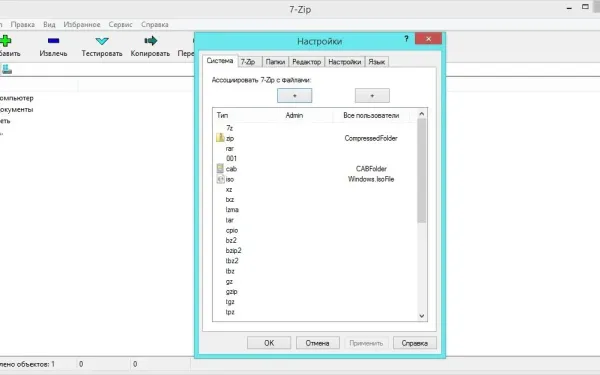
Task: Click the Применить button
Action: coord(366,343)
